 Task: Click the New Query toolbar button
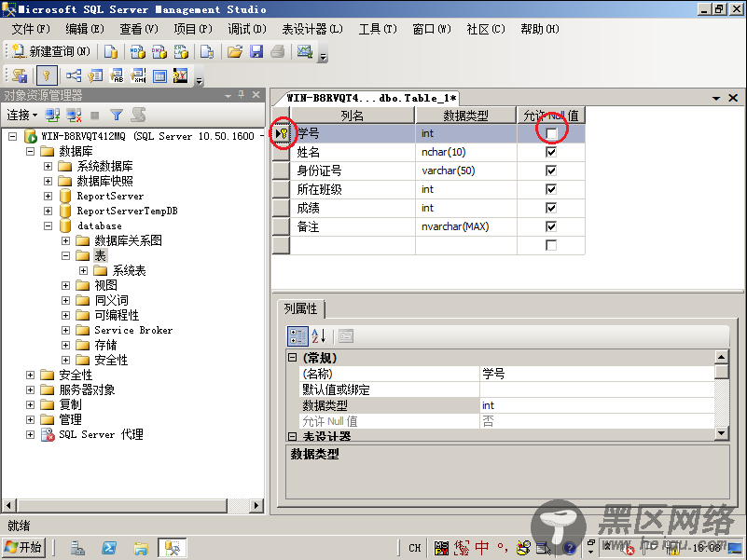(x=50, y=51)
